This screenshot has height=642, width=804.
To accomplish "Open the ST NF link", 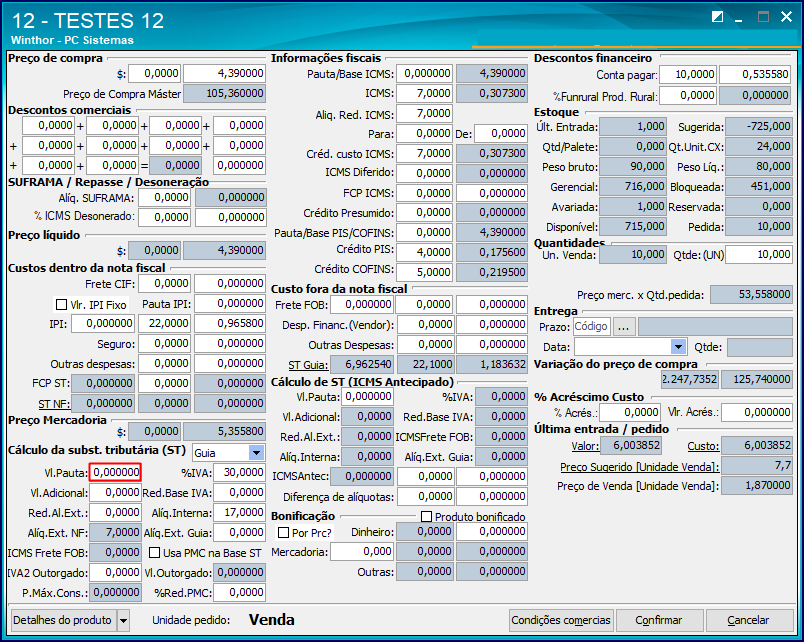I will pos(54,404).
